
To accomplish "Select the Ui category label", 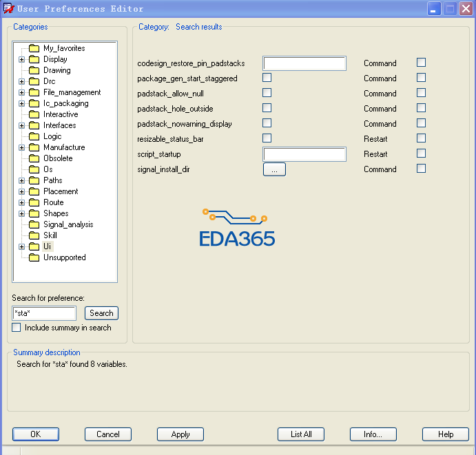I will coord(48,246).
